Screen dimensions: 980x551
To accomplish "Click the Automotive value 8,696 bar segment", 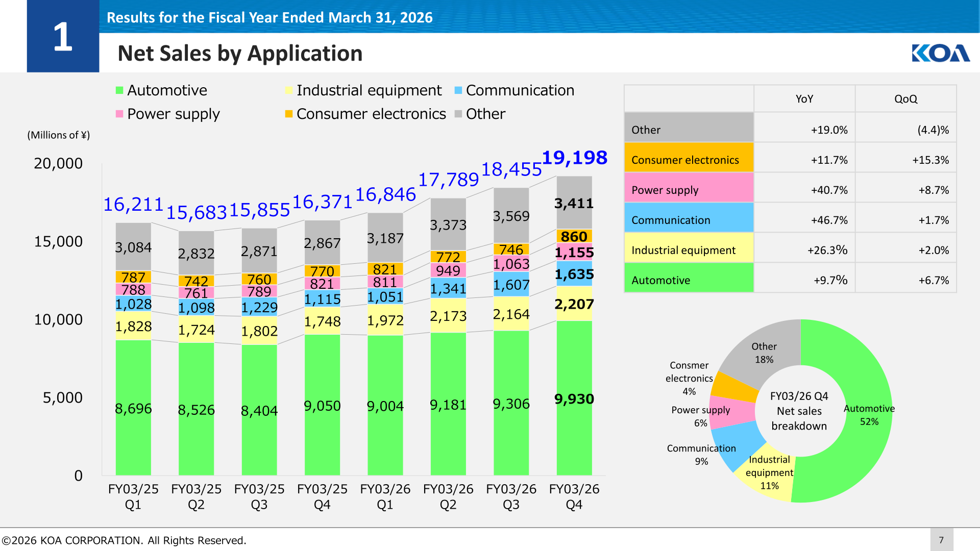I will pyautogui.click(x=133, y=409).
